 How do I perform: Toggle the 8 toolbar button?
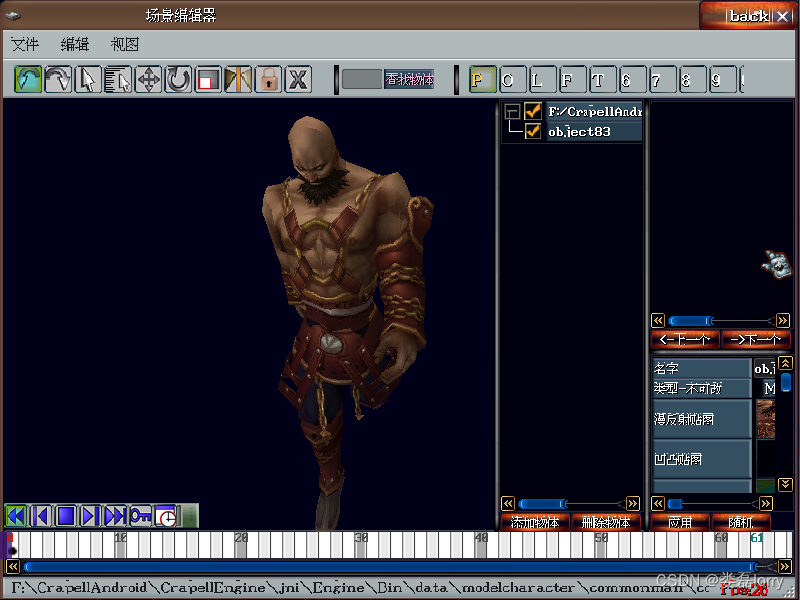point(693,80)
